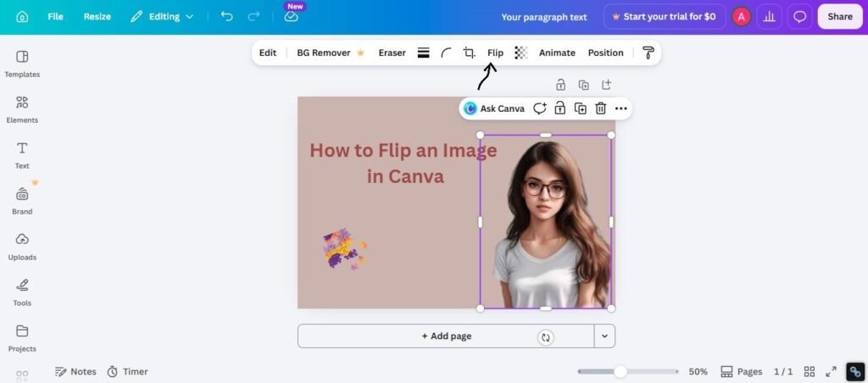Click the Share button
The width and height of the screenshot is (868, 383).
[x=840, y=17]
